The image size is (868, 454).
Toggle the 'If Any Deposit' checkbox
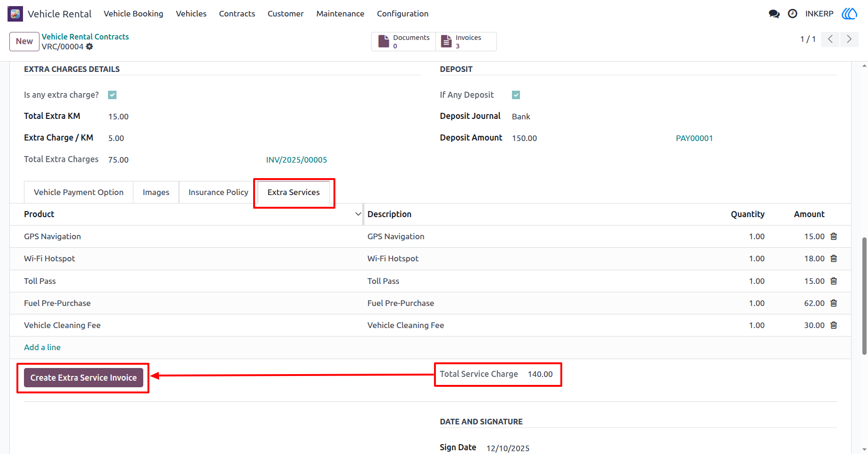[x=516, y=95]
